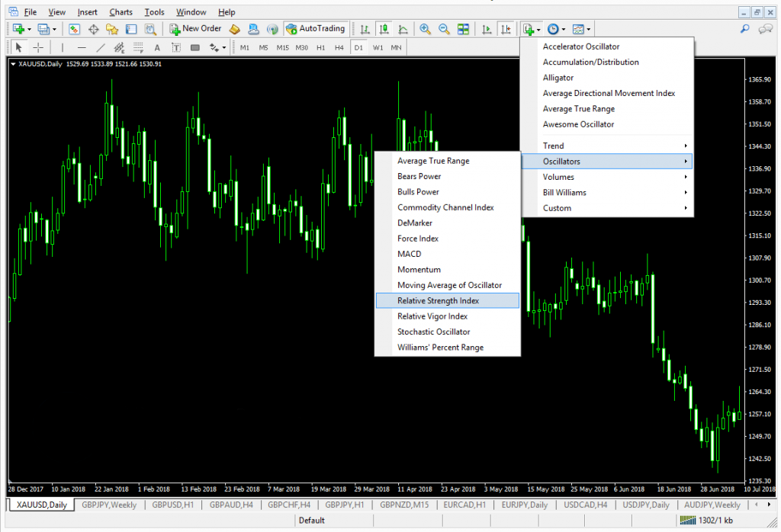Draw a horizontal line

tap(82, 48)
